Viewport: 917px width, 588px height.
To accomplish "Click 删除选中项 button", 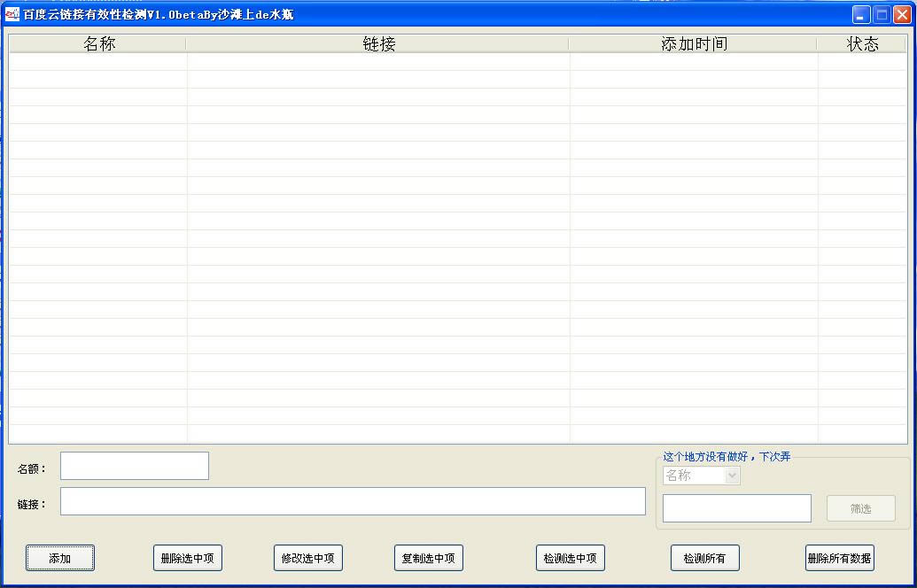I will [x=187, y=558].
